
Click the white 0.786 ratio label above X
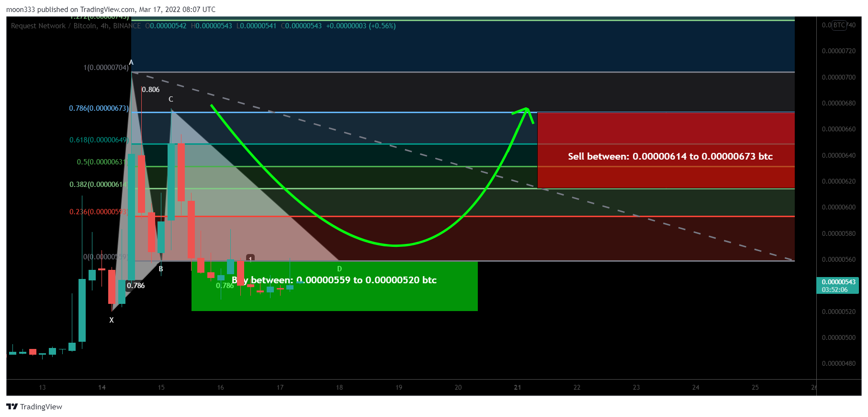tap(135, 286)
